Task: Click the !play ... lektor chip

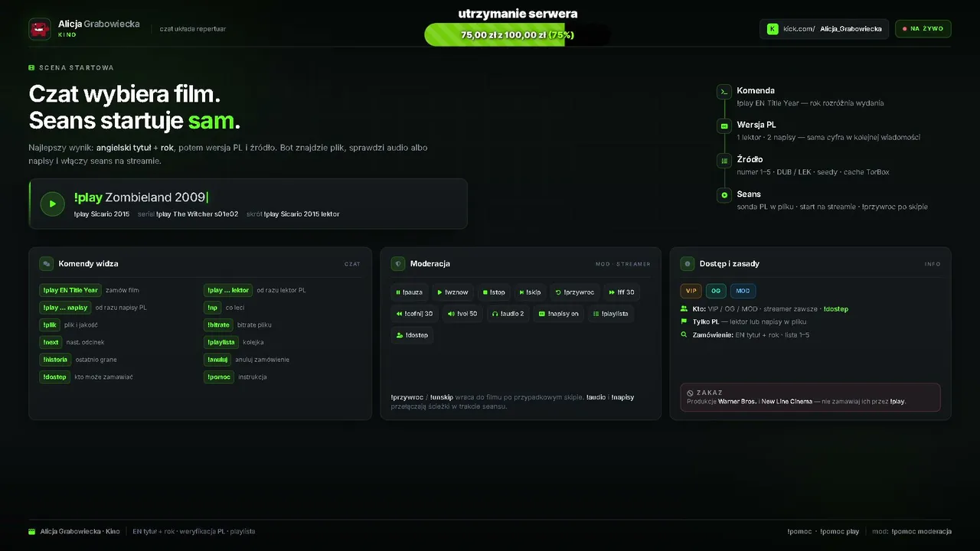Action: (228, 290)
